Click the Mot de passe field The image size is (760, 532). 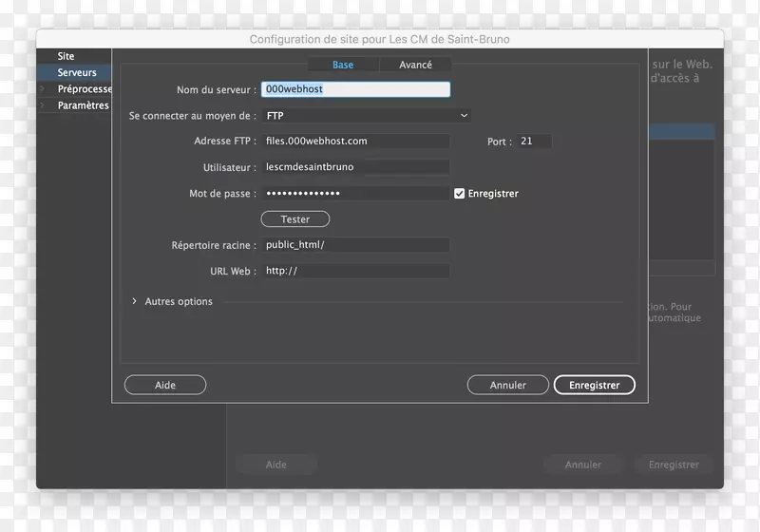(355, 193)
